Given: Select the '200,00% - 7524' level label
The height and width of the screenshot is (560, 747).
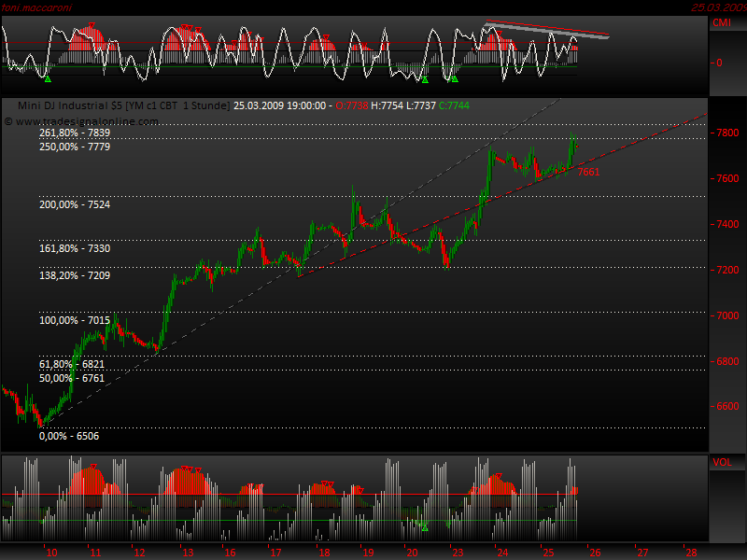Looking at the screenshot, I should tap(75, 204).
